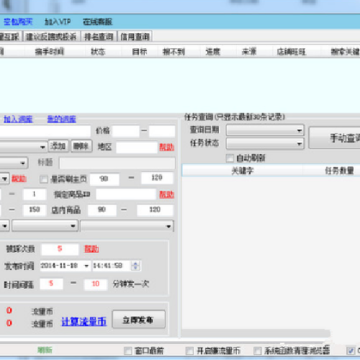Click the maximum 价格 input field
Screen dimensions: 360x360
click(162, 131)
